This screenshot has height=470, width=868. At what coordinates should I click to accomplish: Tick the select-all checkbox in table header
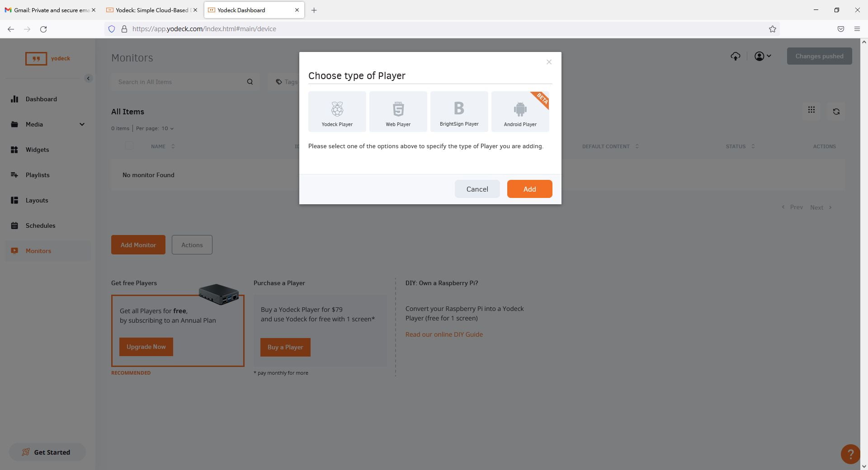(x=129, y=146)
